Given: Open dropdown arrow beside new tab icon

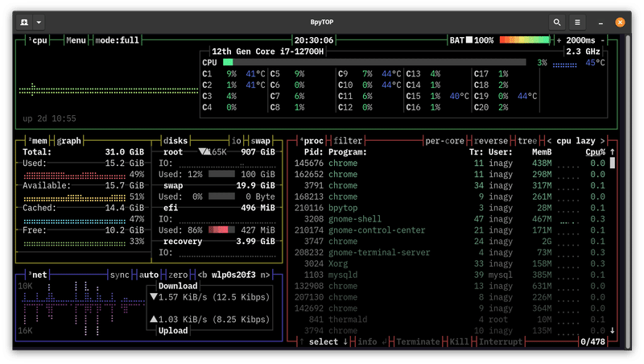Looking at the screenshot, I should [x=39, y=22].
